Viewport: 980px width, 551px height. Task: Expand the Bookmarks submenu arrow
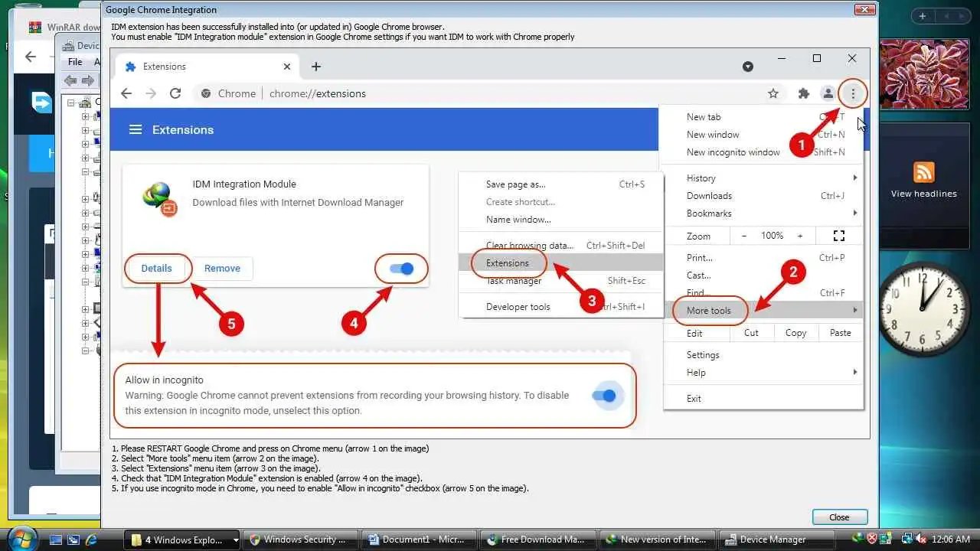coord(855,214)
